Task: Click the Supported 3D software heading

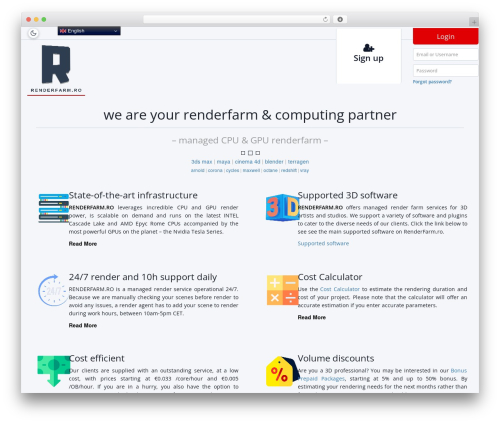Action: (x=347, y=195)
